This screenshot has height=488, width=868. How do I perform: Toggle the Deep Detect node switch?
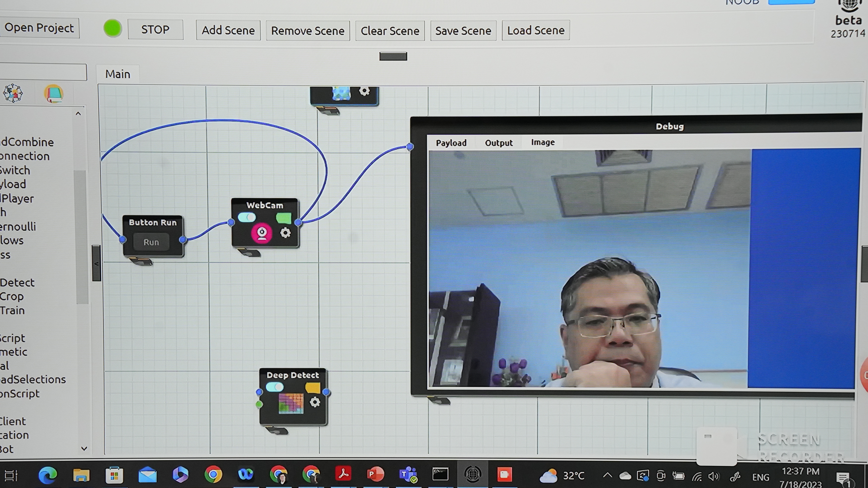[275, 387]
